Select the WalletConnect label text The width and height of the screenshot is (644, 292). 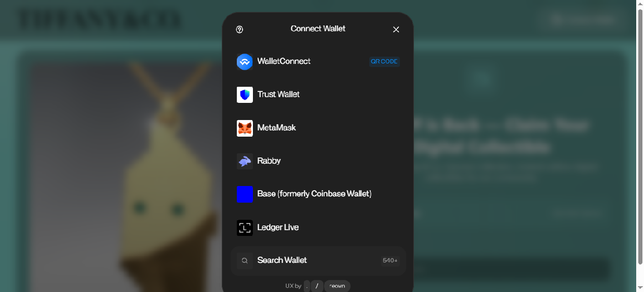[284, 61]
